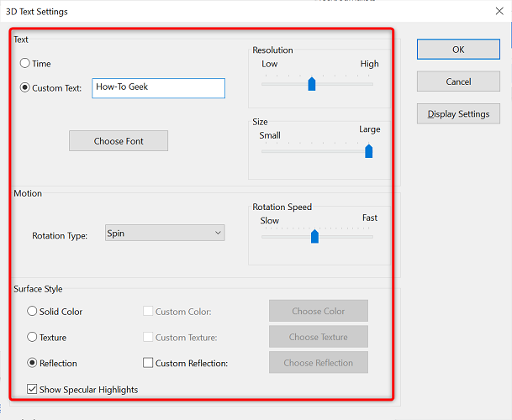Image resolution: width=512 pixels, height=420 pixels.
Task: Click the Rotation Speed slider handle
Action: [314, 237]
